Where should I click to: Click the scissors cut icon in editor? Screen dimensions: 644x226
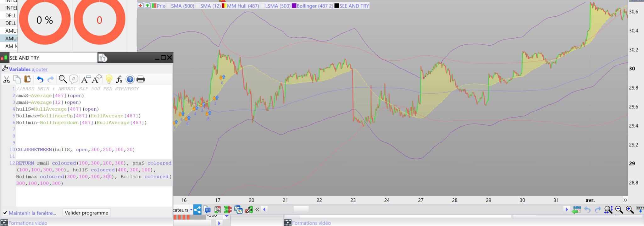pos(6,79)
